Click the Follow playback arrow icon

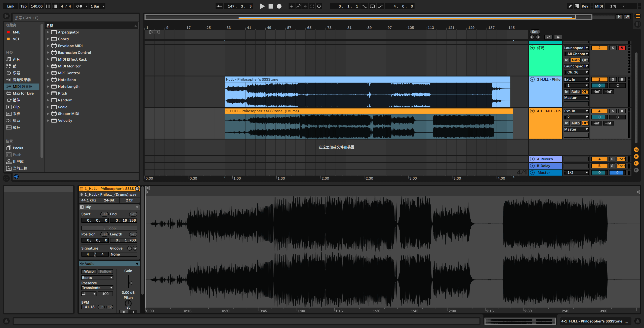coord(219,6)
